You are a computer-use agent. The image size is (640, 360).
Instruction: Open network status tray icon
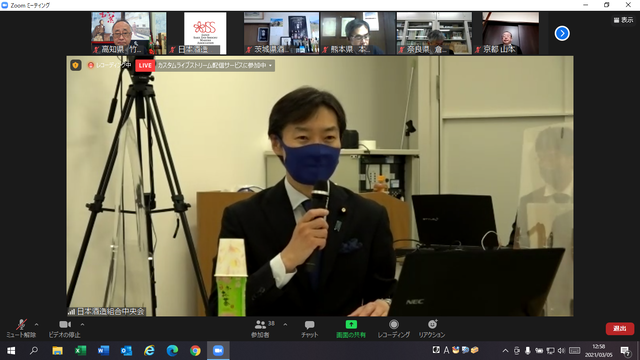pyautogui.click(x=550, y=351)
